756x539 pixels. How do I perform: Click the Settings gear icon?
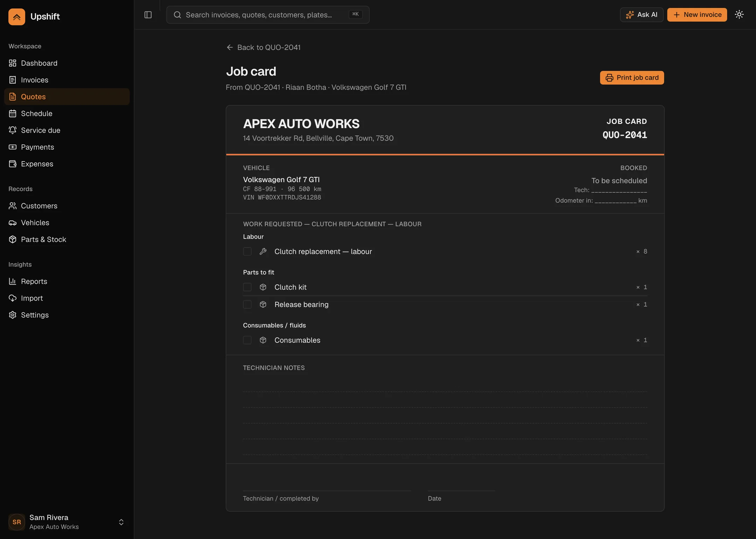13,315
